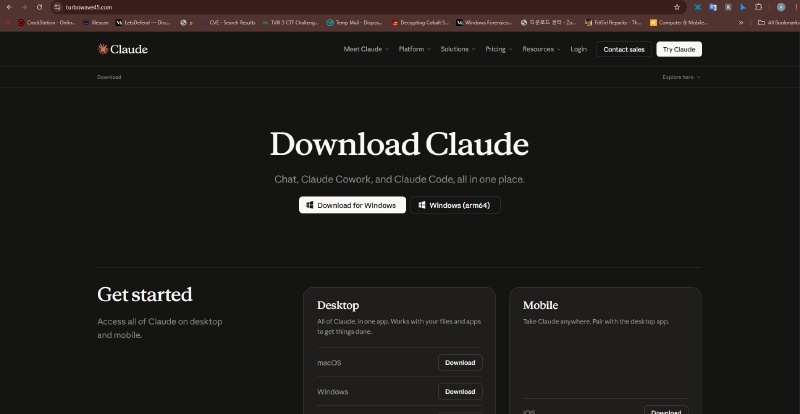Viewport: 800px width, 414px height.
Task: Expand the Solutions menu
Action: point(458,49)
